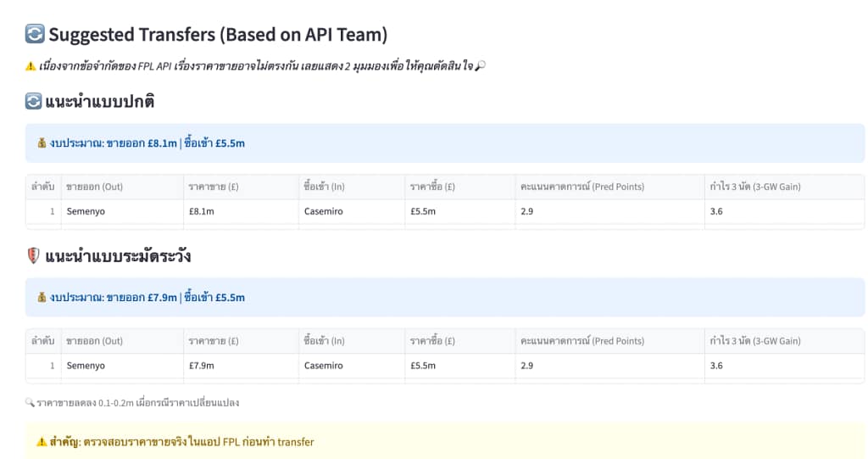Click 3-GW Gain column header in the cautious table

(x=754, y=341)
